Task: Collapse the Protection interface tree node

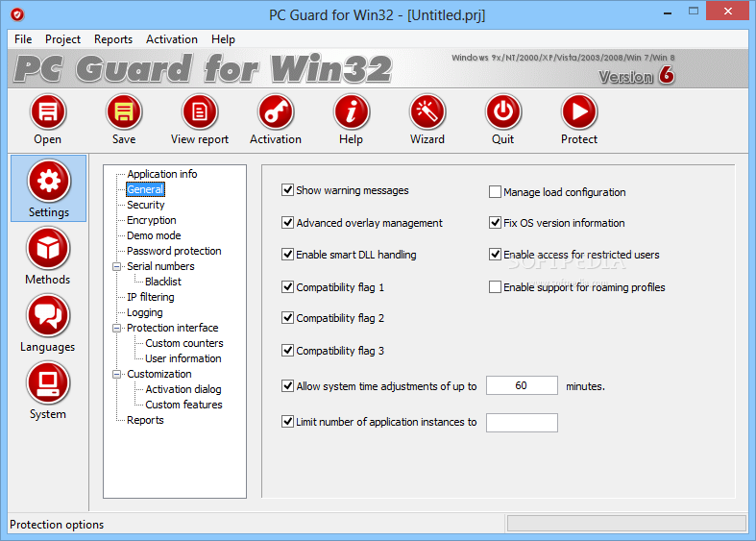Action: (x=116, y=328)
